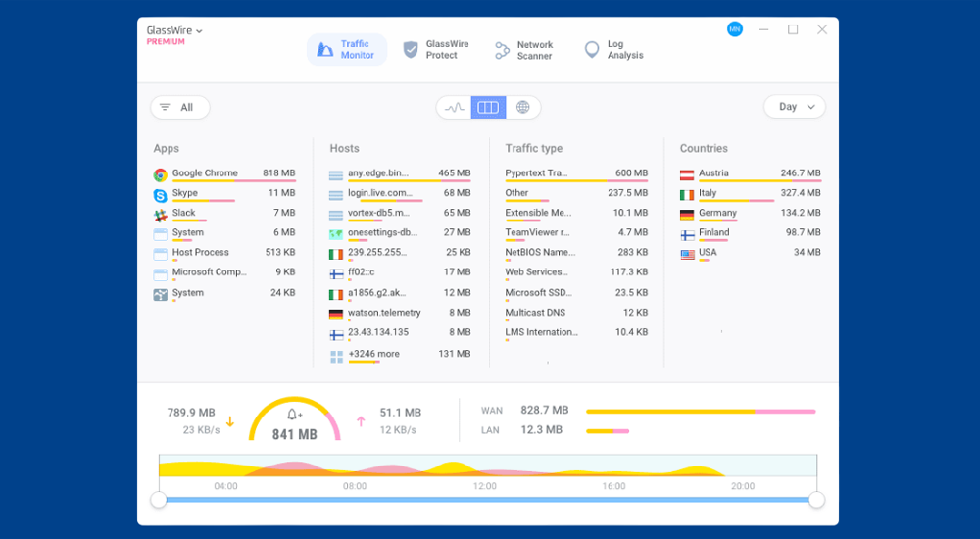This screenshot has height=539, width=980.
Task: Click the +3246 more grid icon
Action: [x=336, y=357]
